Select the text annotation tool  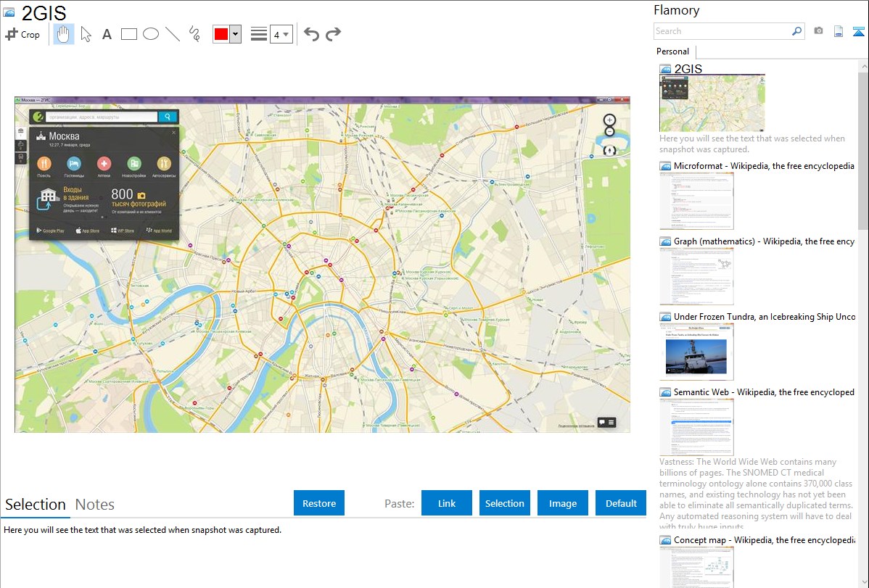click(107, 34)
